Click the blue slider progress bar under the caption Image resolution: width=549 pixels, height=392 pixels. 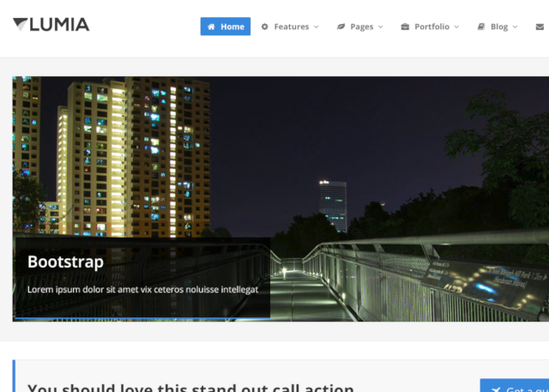click(142, 317)
